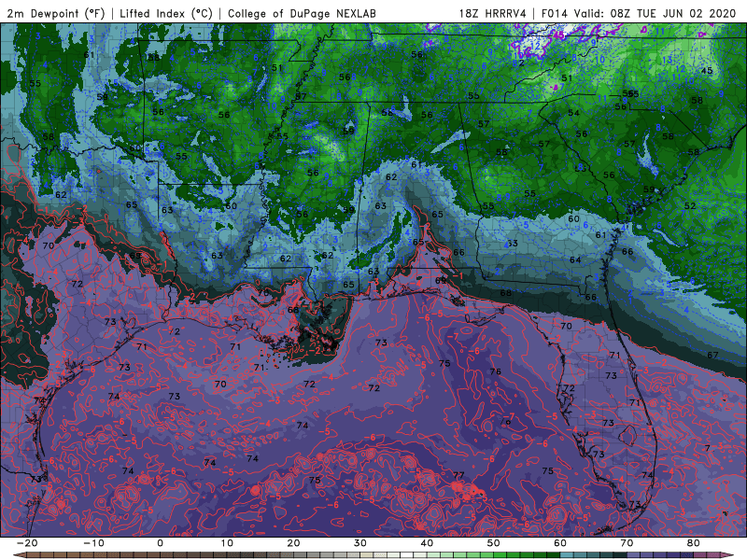Click the "-10" label on the color scale
747x560 pixels.
(93, 543)
